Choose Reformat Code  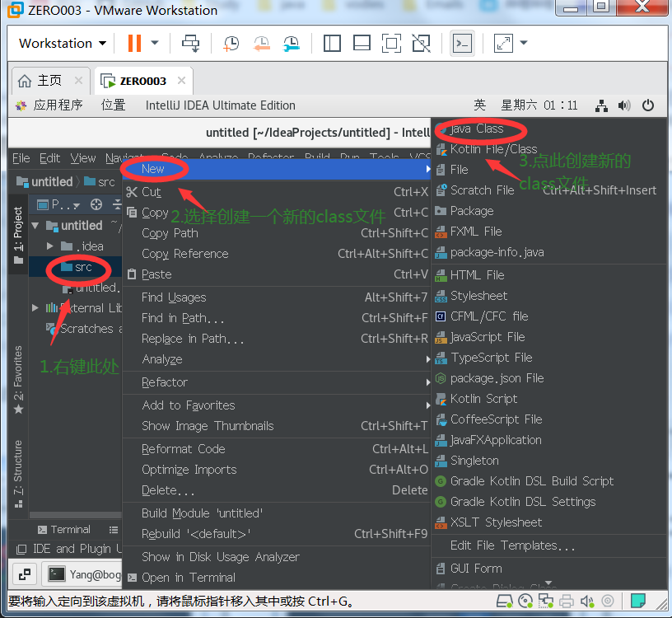coord(277,449)
